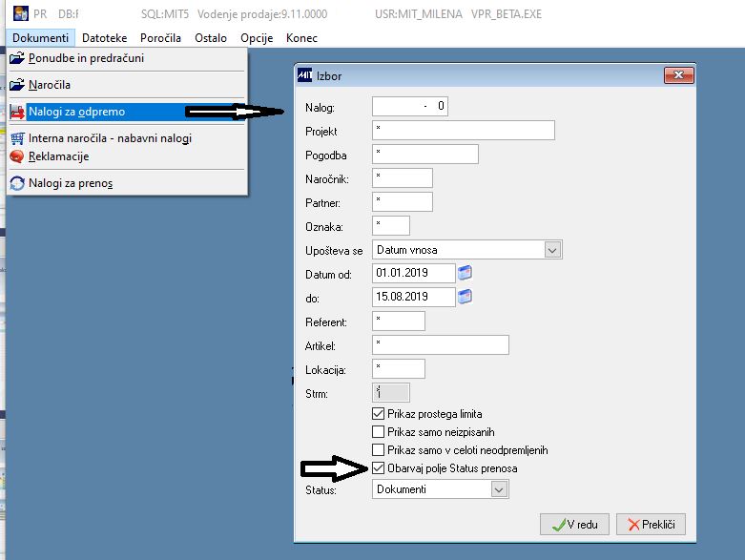The width and height of the screenshot is (745, 560).
Task: Enable Prikaz samo neizpisanih checkbox
Action: point(378,432)
